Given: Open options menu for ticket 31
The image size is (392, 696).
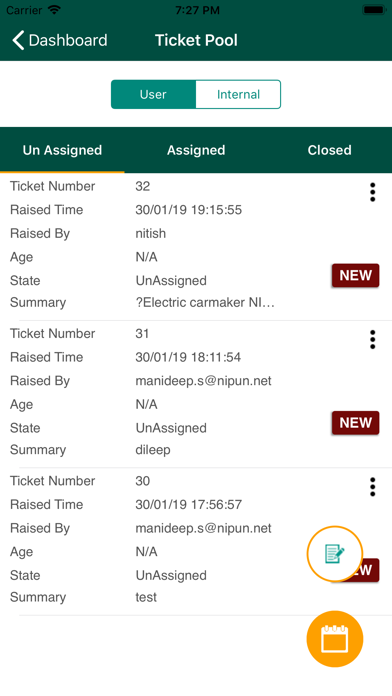Looking at the screenshot, I should tap(372, 340).
